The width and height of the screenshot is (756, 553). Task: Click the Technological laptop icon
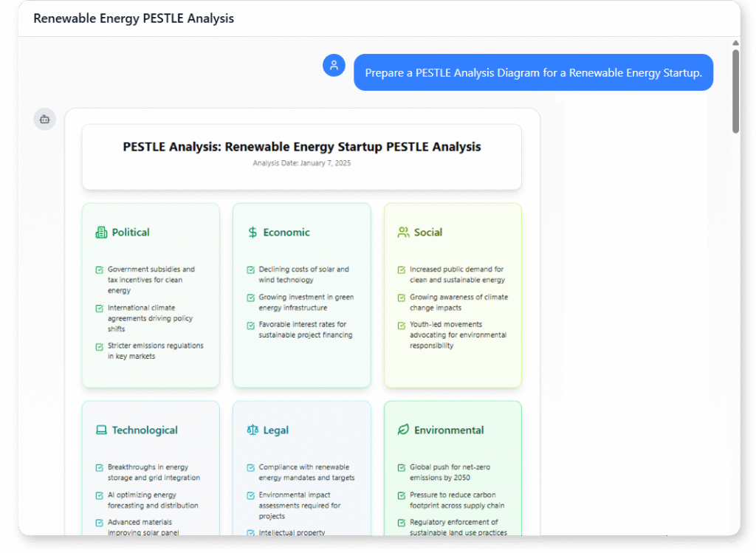coord(100,430)
